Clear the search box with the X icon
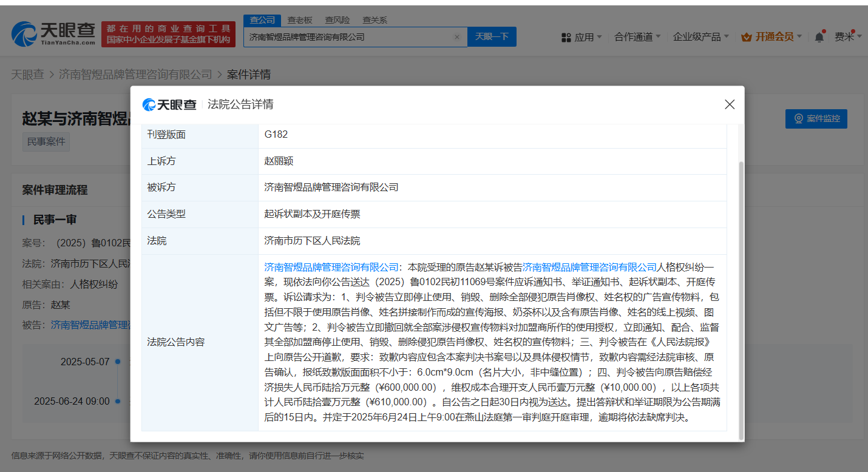This screenshot has height=472, width=868. [457, 37]
